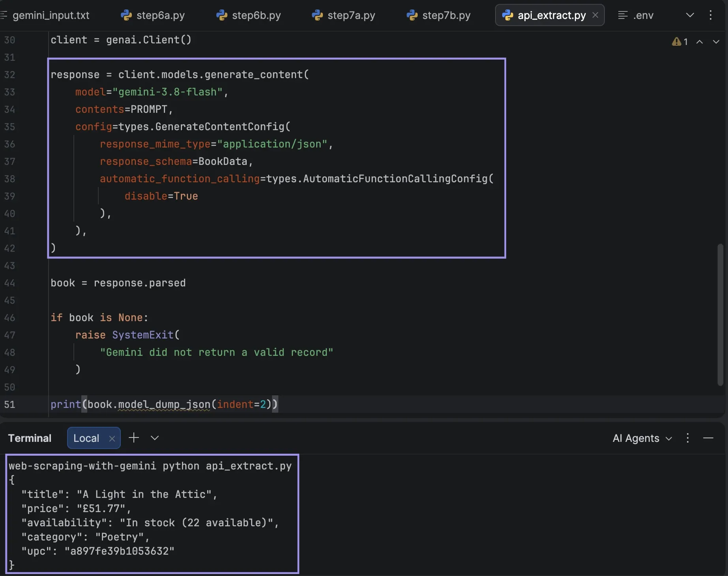The image size is (728, 576).
Task: Show the hidden editor tabs dropdown
Action: pos(690,15)
